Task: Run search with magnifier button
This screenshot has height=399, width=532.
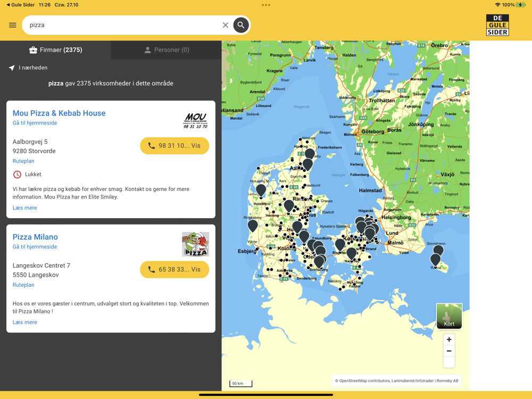Action: tap(241, 25)
